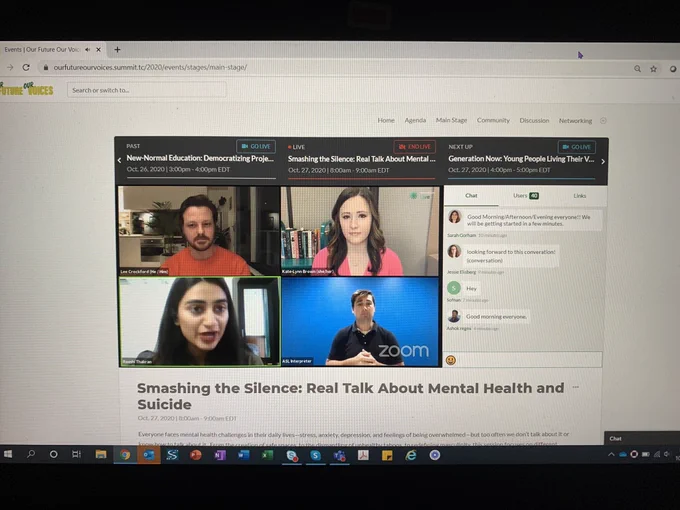Open the Home nav item

(x=386, y=120)
